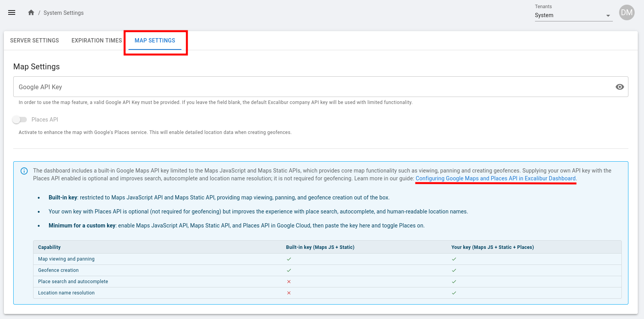This screenshot has width=644, height=319.
Task: Expand the Tenants dropdown arrow
Action: coord(608,16)
